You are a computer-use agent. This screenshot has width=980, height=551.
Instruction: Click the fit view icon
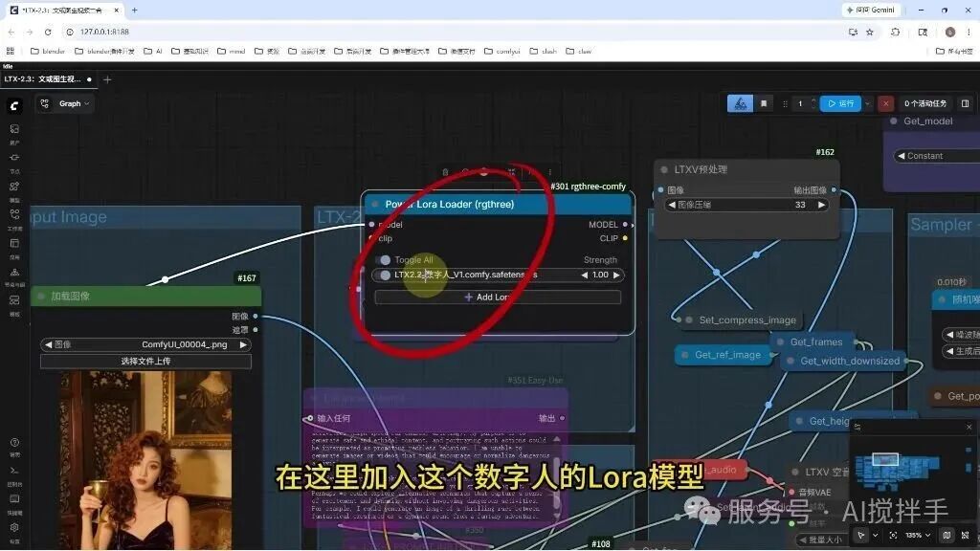tap(893, 536)
